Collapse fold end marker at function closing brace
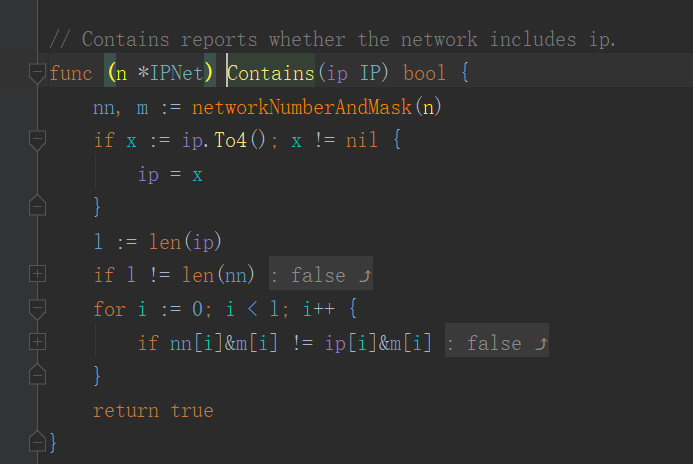Screen dimensions: 693x464 (x=37, y=441)
